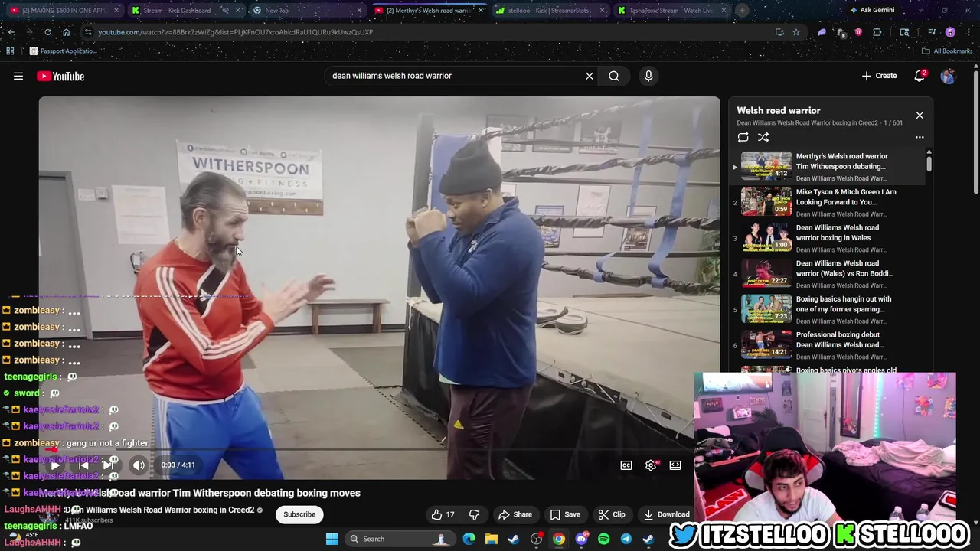This screenshot has height=551, width=980.
Task: Open the Professional boxing debut video
Action: (827, 345)
